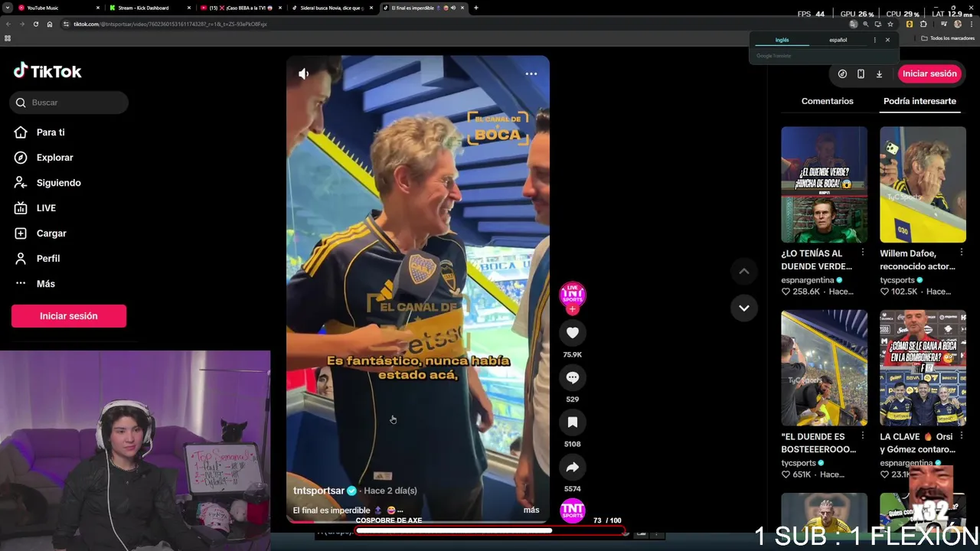Open options for Willem Dafoe video card

(962, 253)
